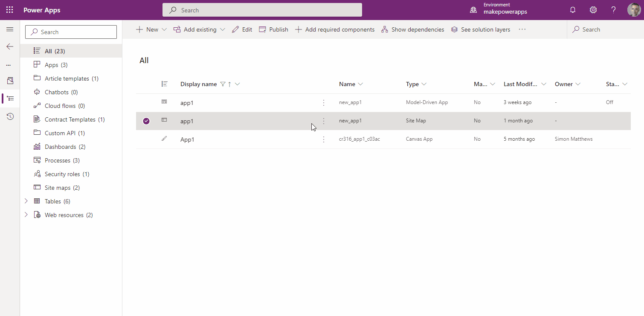Open the settings gear
The width and height of the screenshot is (644, 316).
pyautogui.click(x=593, y=10)
